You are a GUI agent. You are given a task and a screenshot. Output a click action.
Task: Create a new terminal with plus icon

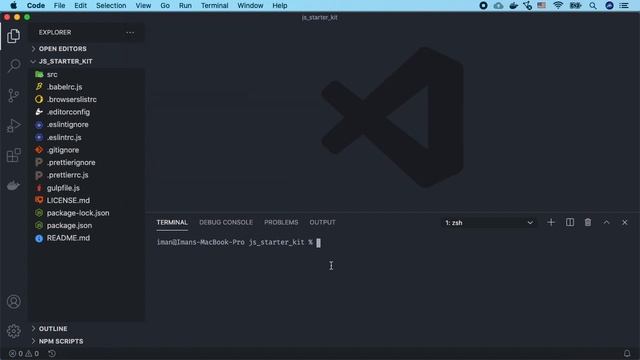[551, 222]
